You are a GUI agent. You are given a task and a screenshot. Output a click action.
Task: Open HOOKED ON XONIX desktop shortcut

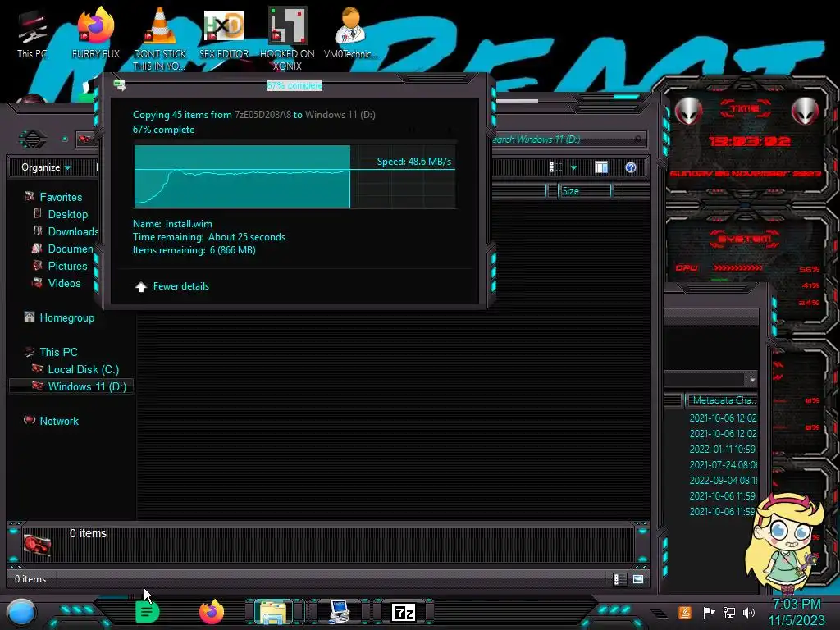287,39
